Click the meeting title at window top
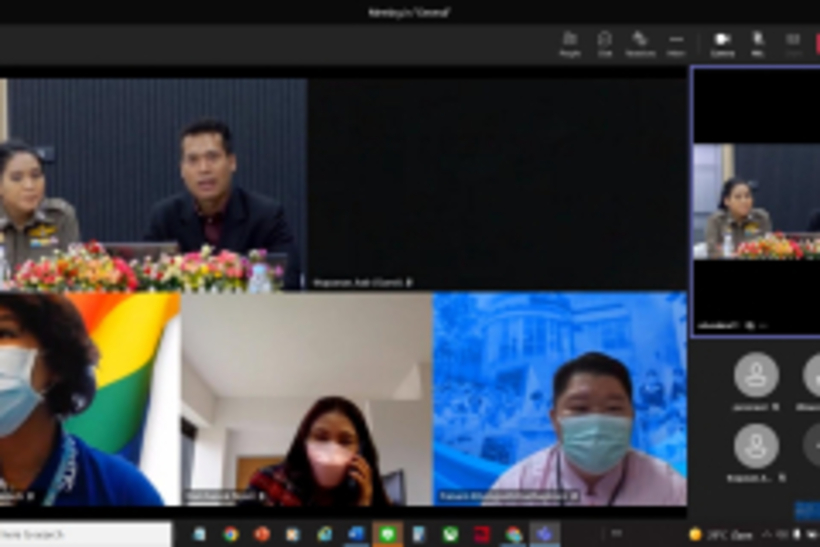Viewport: 820px width, 547px height. [x=409, y=12]
